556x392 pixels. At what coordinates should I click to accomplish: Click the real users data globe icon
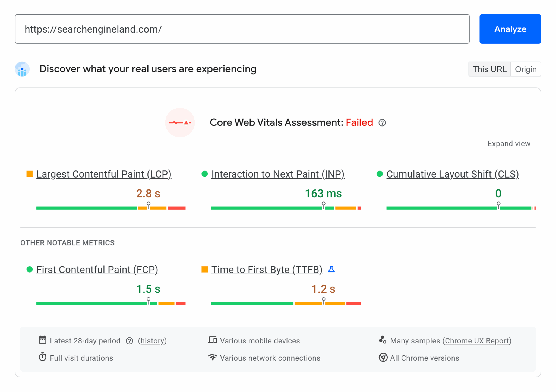(22, 69)
